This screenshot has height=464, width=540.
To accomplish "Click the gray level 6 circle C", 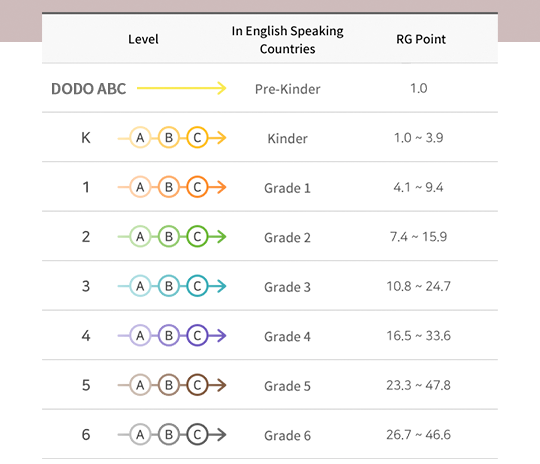I will pos(197,434).
